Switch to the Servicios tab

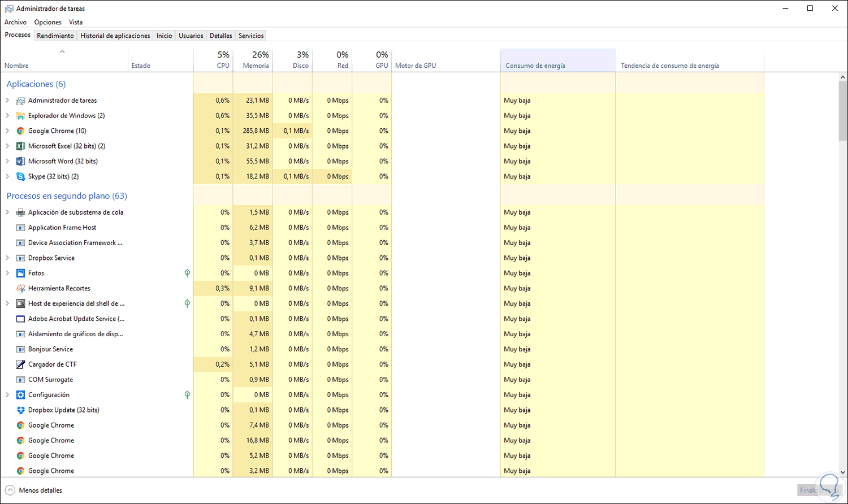click(x=251, y=36)
